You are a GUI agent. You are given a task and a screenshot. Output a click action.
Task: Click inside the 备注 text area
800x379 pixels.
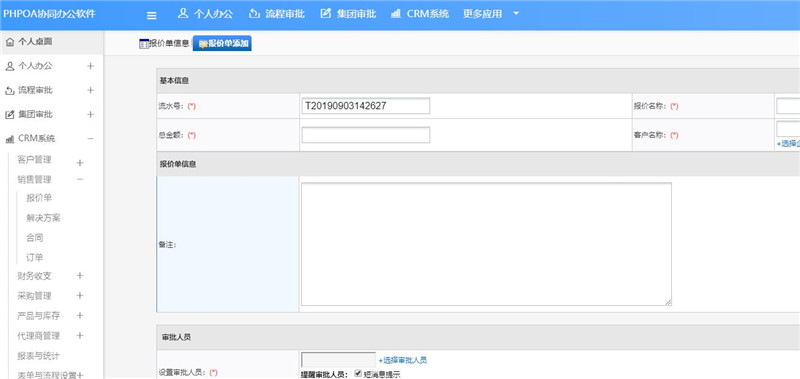(x=486, y=244)
